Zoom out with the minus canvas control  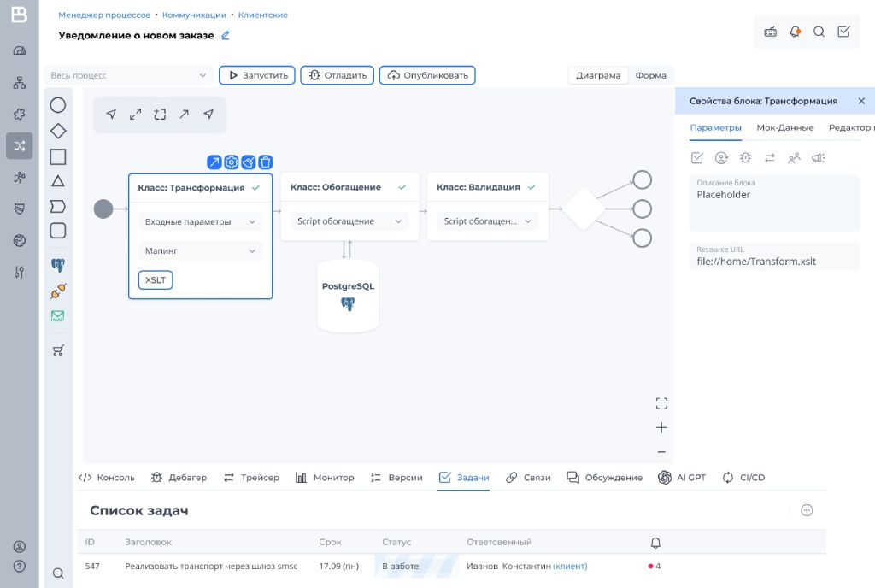coord(662,452)
